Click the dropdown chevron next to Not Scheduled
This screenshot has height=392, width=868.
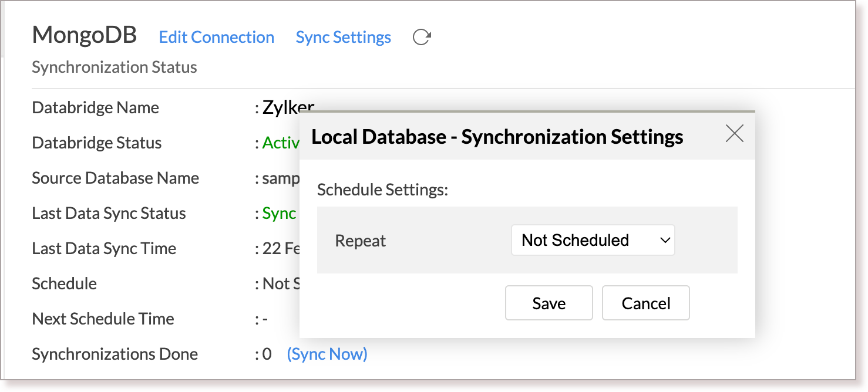pos(664,240)
